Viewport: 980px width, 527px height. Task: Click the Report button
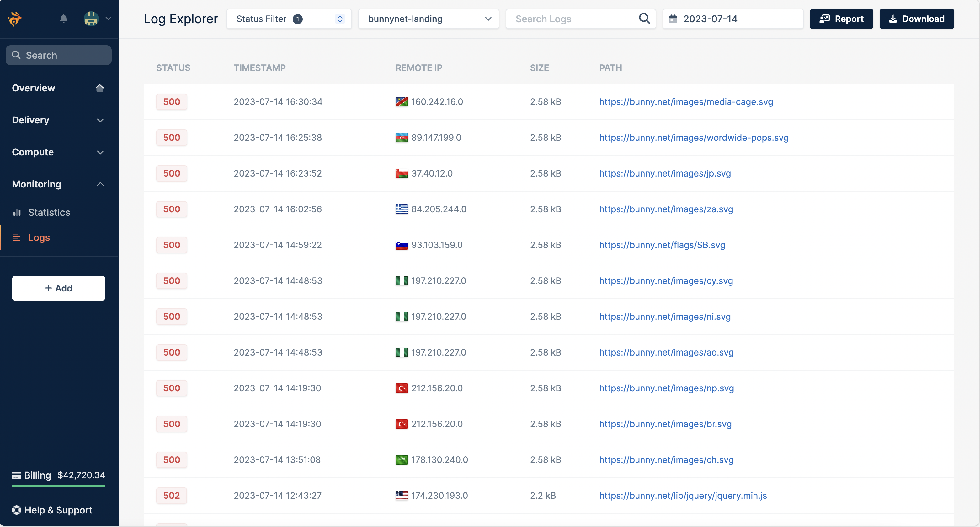pos(841,19)
